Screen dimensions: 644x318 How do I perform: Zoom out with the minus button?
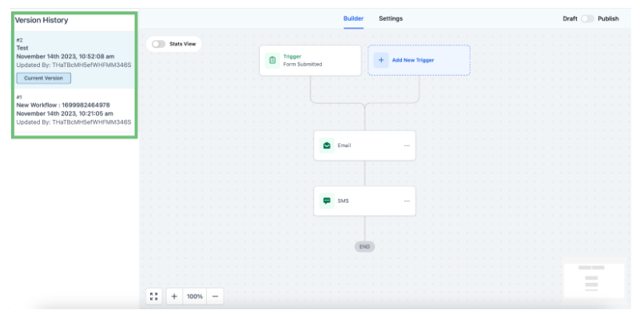tap(215, 296)
